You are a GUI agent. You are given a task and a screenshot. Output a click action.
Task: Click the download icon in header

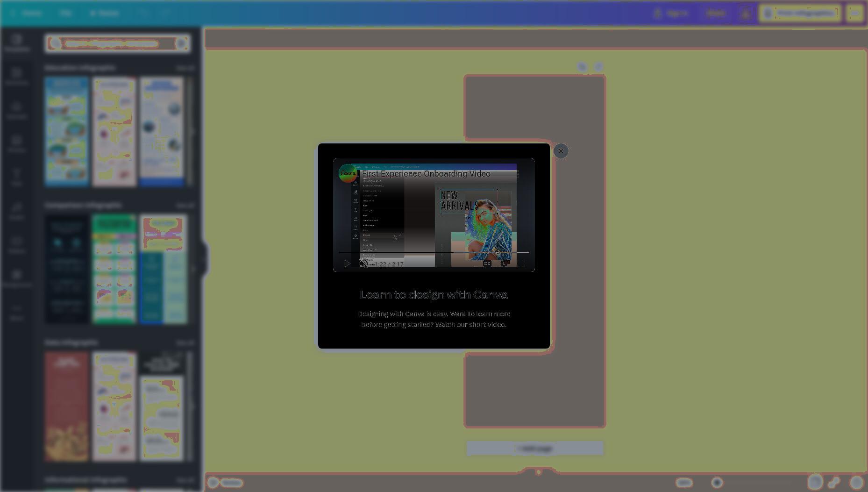click(x=746, y=13)
